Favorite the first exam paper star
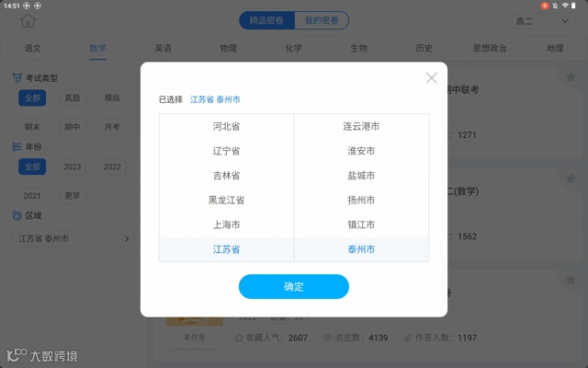588x368 pixels. 571,77
